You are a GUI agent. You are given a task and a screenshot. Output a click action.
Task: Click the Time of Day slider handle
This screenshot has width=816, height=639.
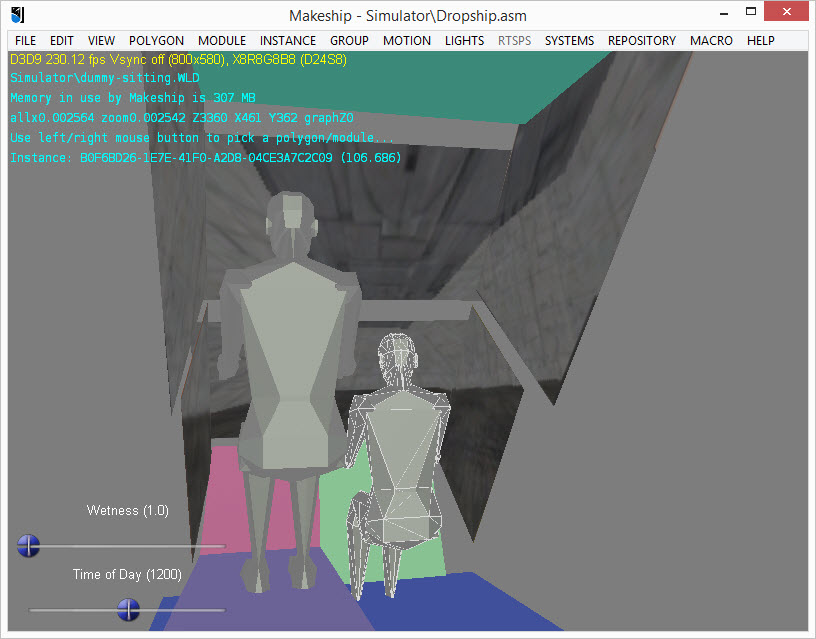pos(128,609)
